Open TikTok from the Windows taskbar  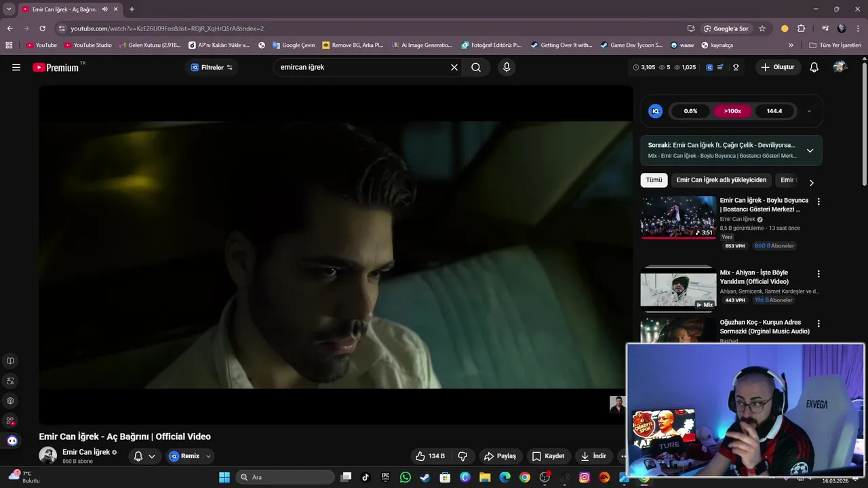(x=366, y=477)
